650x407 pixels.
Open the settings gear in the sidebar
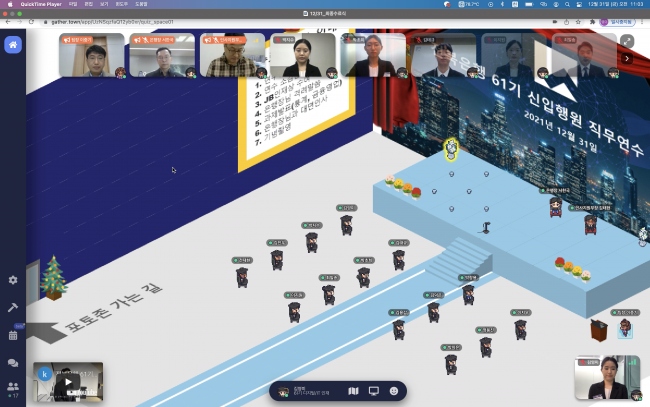[13, 281]
